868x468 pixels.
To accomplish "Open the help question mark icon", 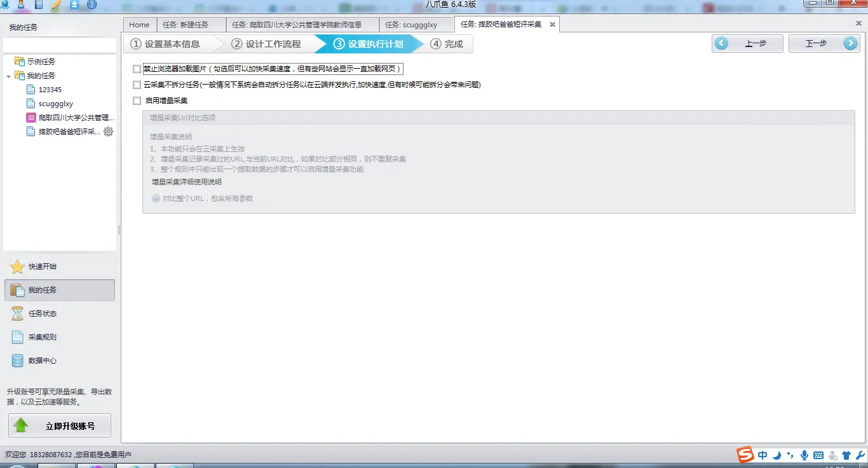I will point(92,4).
